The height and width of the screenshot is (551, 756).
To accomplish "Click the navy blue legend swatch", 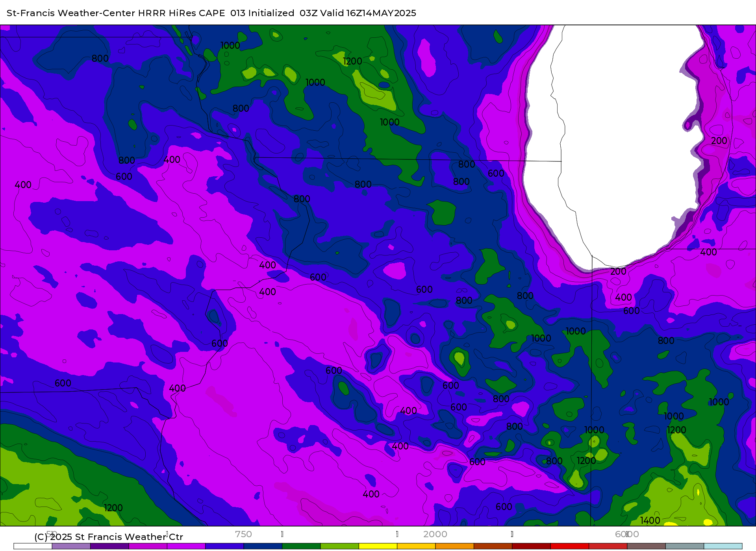I will coord(263,546).
